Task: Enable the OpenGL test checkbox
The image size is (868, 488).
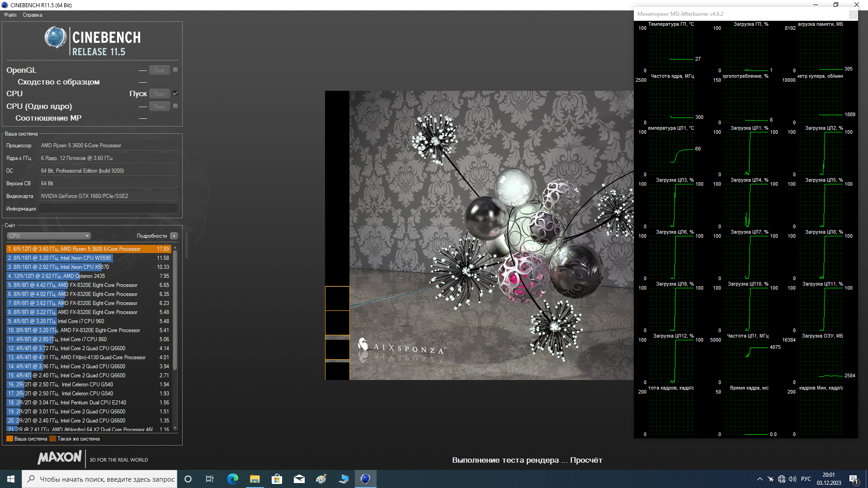Action: [x=175, y=70]
